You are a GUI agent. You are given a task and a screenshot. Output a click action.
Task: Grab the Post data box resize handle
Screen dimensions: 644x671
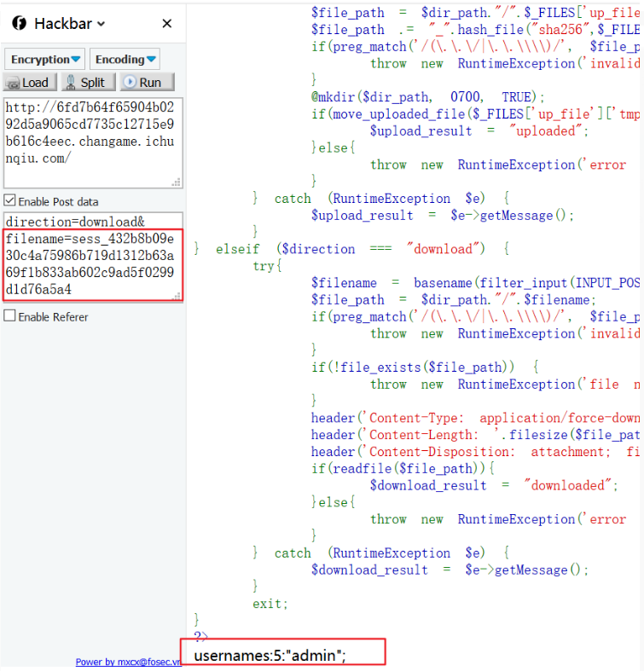coord(177,296)
